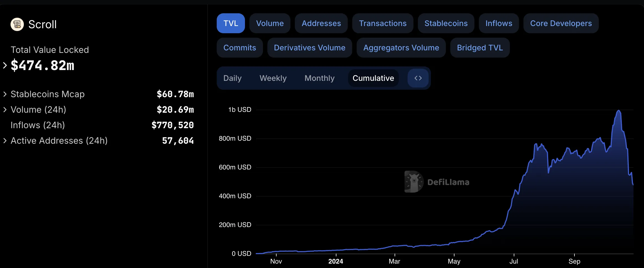Switch to the Daily grouping tab
This screenshot has height=268, width=644.
232,78
